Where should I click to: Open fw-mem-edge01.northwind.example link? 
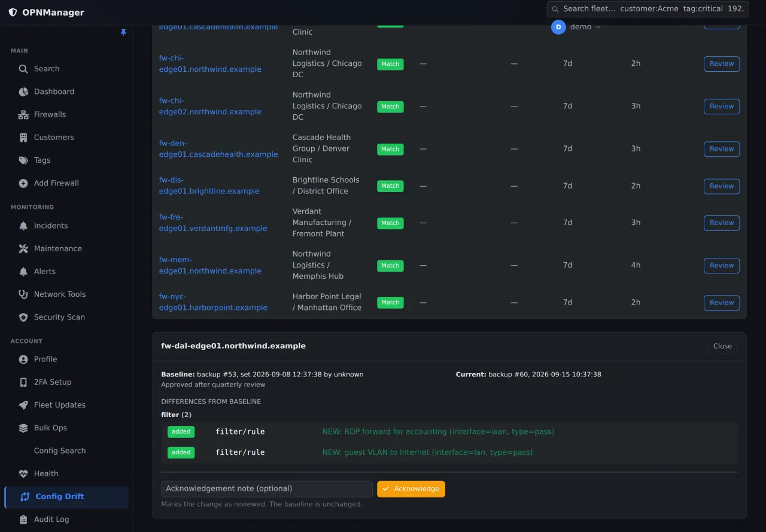point(210,265)
